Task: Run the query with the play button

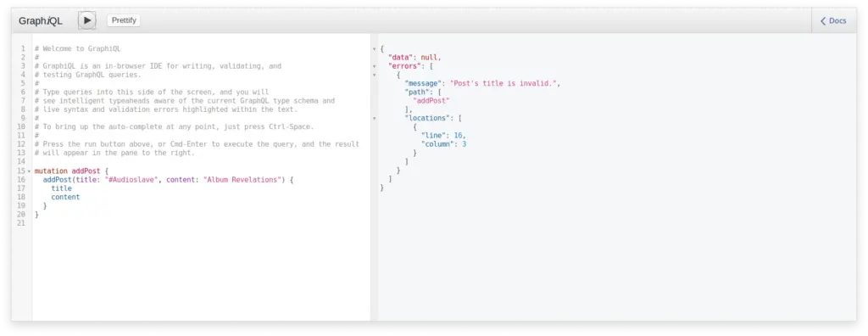Action: click(x=87, y=20)
